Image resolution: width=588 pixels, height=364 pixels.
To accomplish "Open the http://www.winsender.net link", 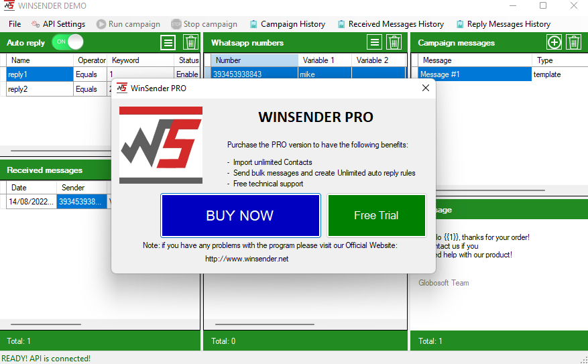I will [247, 259].
